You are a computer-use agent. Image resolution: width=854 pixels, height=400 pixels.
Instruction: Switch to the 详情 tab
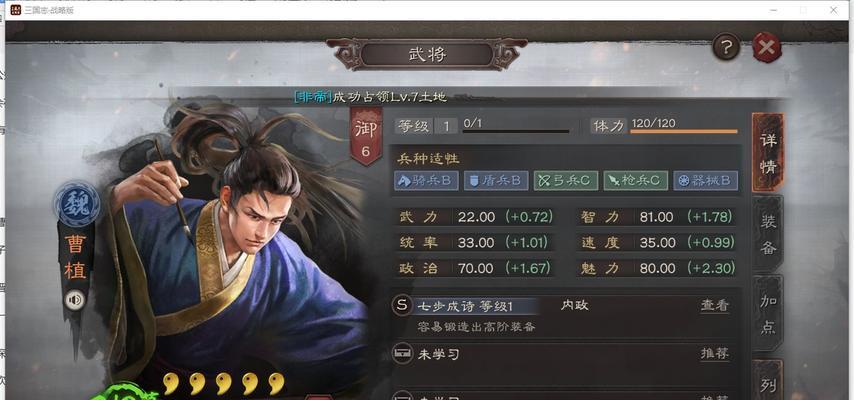768,153
